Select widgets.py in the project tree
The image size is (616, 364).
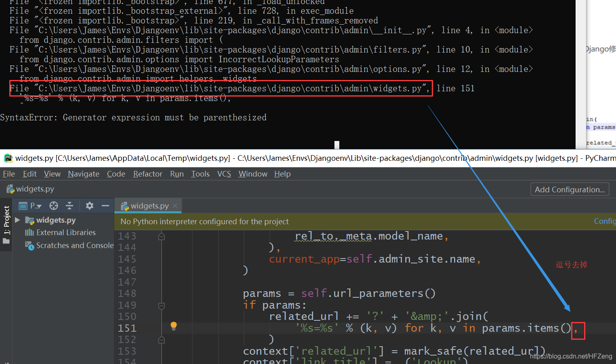tap(56, 220)
